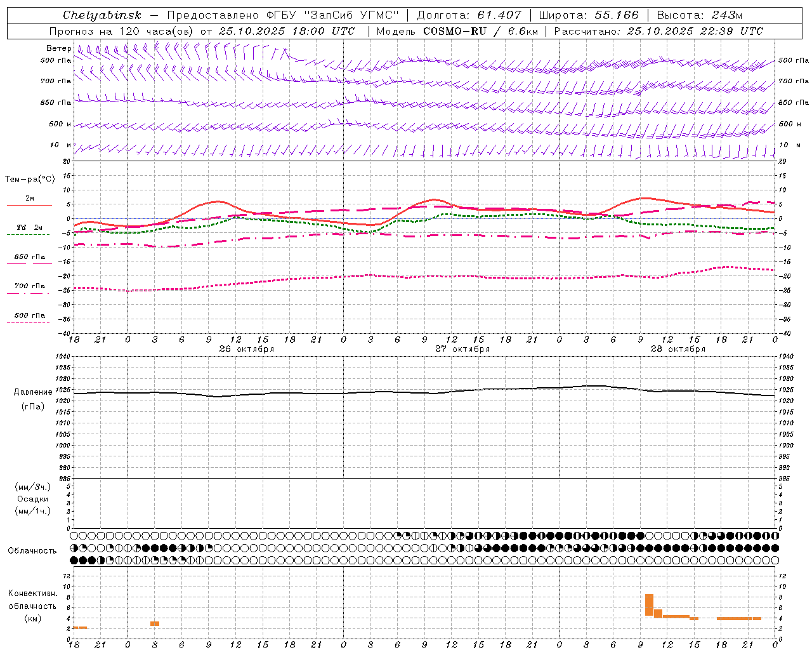Click the 'Давление' pressure panel label
The image size is (812, 650).
[x=32, y=392]
